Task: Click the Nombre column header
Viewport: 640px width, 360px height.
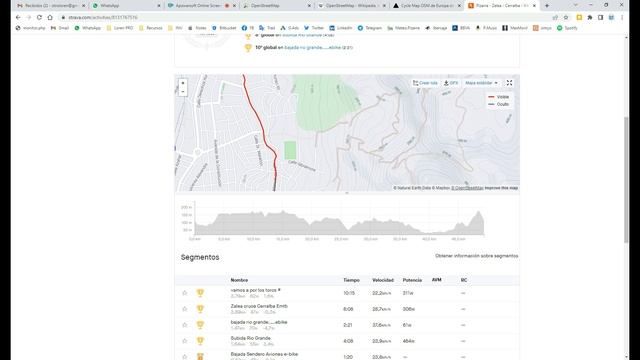Action: [x=239, y=280]
